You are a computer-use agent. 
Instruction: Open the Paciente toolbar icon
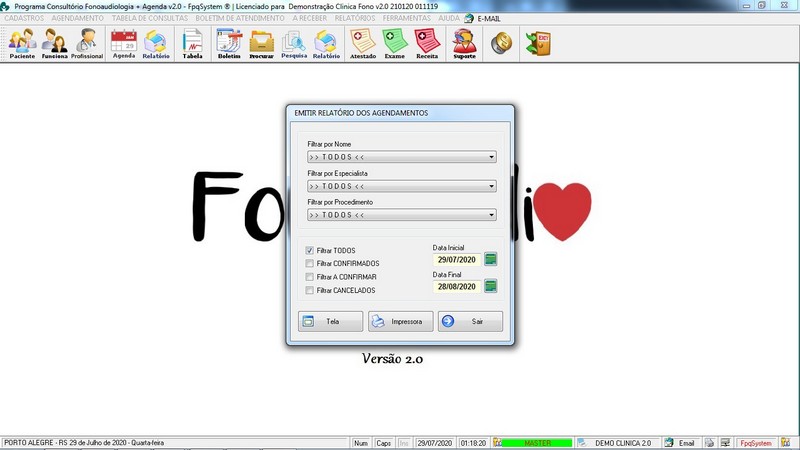click(22, 44)
